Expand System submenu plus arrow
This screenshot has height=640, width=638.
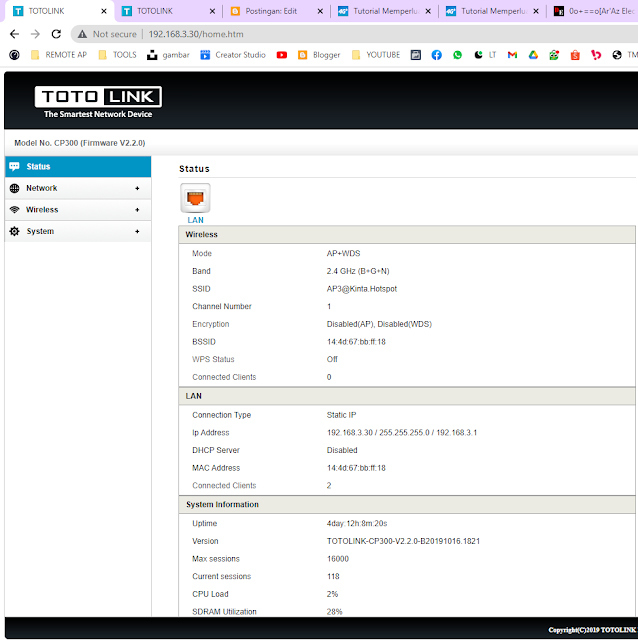[x=137, y=231]
